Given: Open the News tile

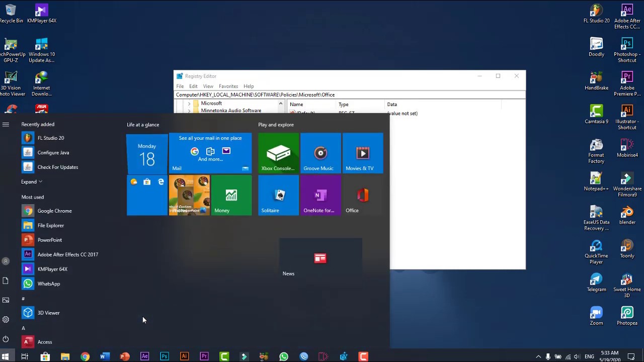Looking at the screenshot, I should coord(320,258).
